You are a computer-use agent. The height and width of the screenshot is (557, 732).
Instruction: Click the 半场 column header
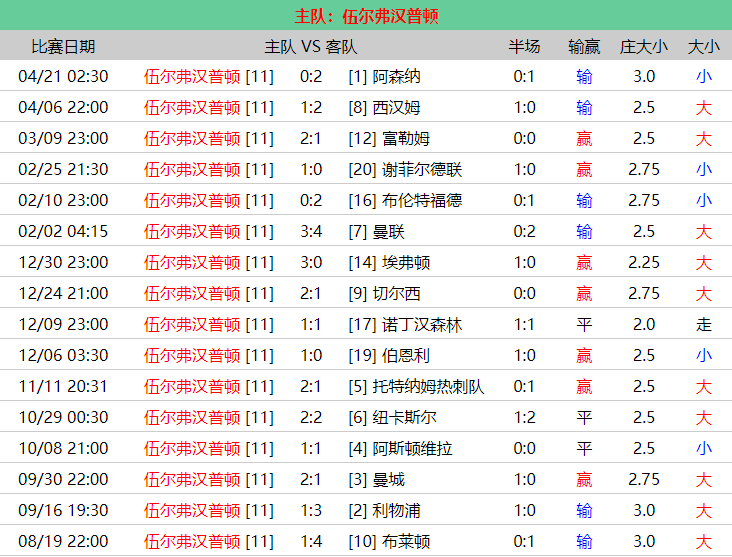point(524,46)
